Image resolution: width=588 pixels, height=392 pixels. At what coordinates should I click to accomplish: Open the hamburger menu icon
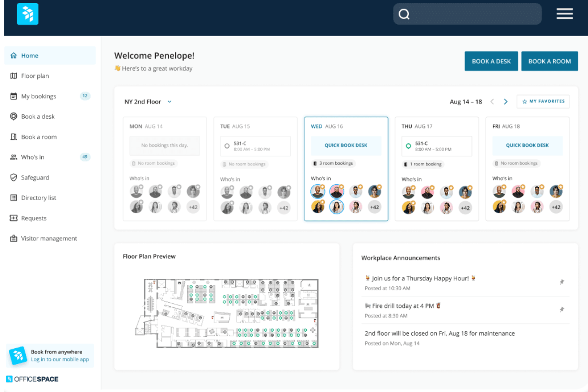[564, 14]
